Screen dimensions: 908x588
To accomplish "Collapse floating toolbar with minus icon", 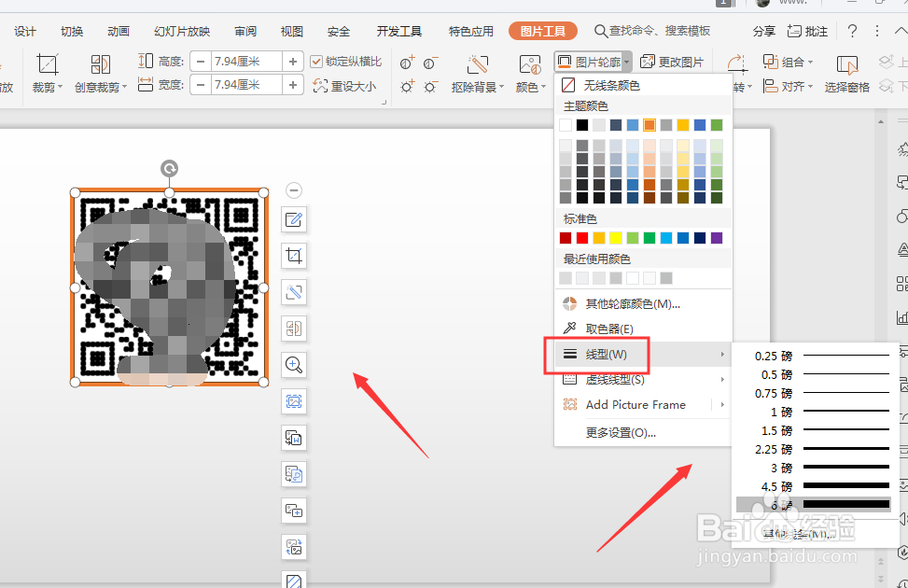I will coord(294,190).
